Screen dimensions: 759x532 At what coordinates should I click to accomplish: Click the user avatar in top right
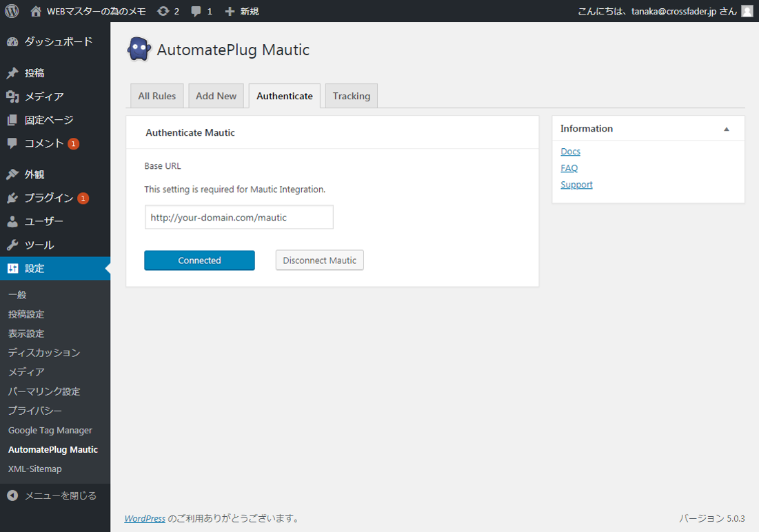[747, 11]
